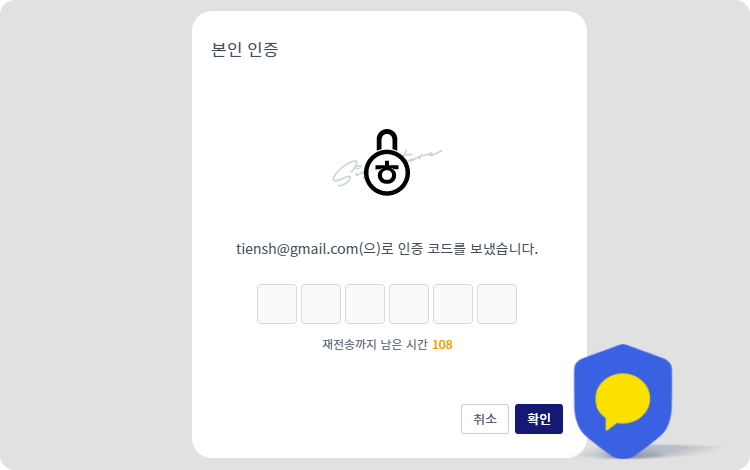Confirm with the 확인 button
The height and width of the screenshot is (470, 750).
click(539, 419)
